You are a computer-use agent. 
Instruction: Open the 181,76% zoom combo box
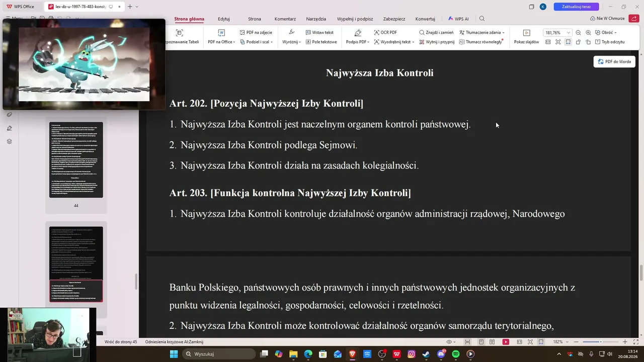point(557,33)
